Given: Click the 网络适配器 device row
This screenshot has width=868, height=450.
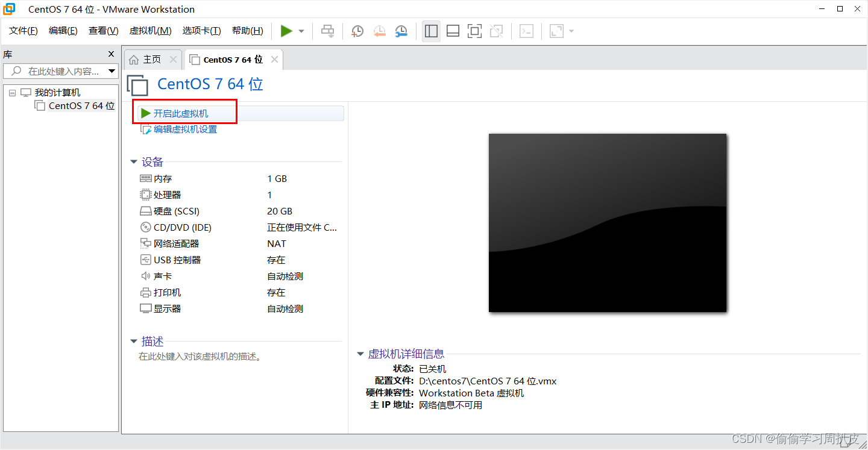Looking at the screenshot, I should (x=240, y=244).
